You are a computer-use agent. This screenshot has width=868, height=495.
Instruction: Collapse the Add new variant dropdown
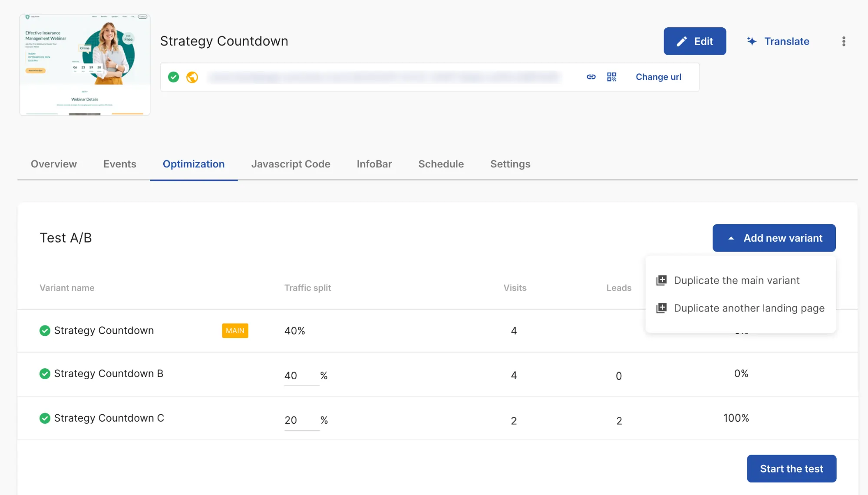tap(774, 238)
